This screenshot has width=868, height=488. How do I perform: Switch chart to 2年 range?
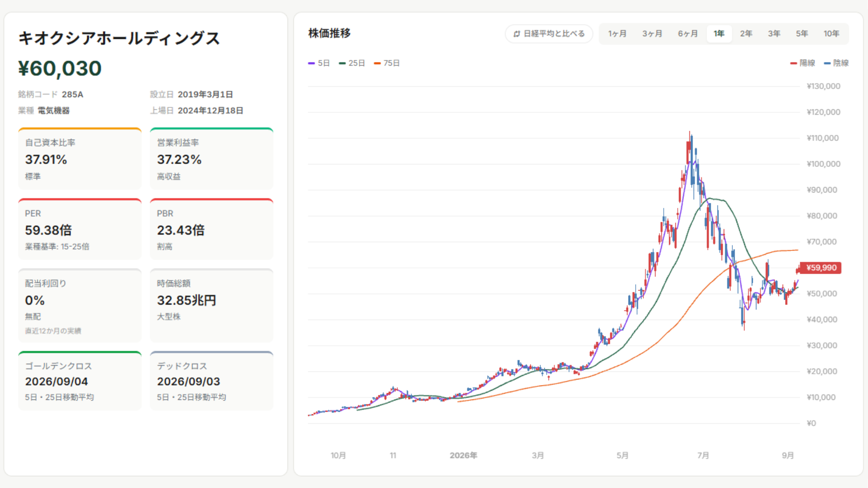[x=746, y=34]
